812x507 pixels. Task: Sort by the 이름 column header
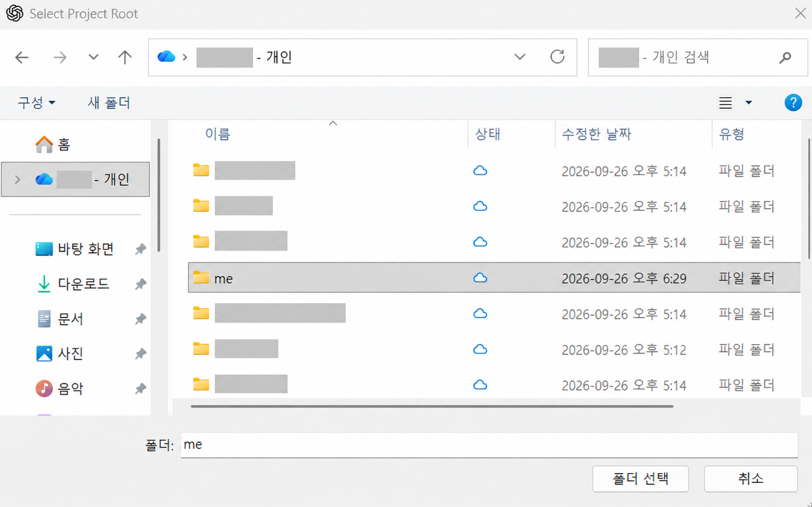coord(217,134)
